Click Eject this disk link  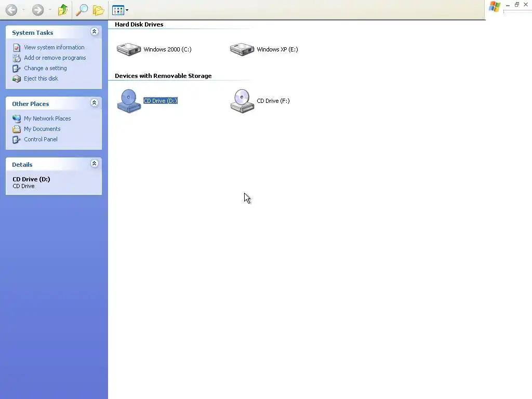click(x=41, y=78)
